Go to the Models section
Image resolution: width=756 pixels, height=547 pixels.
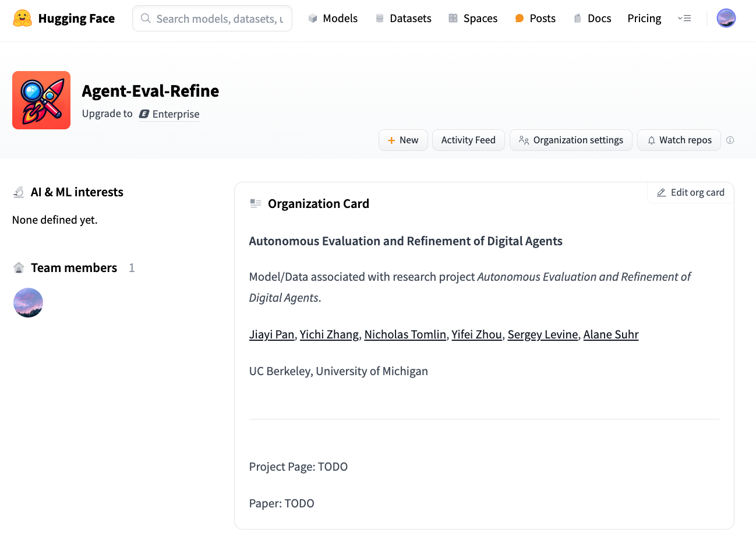pos(333,19)
